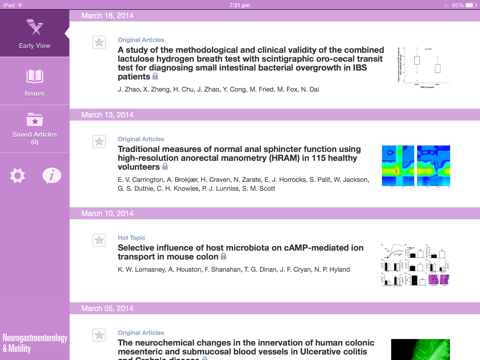Select authors line 'E. V. Carrington, A. Brokjær'
The width and height of the screenshot is (480, 360).
click(243, 184)
